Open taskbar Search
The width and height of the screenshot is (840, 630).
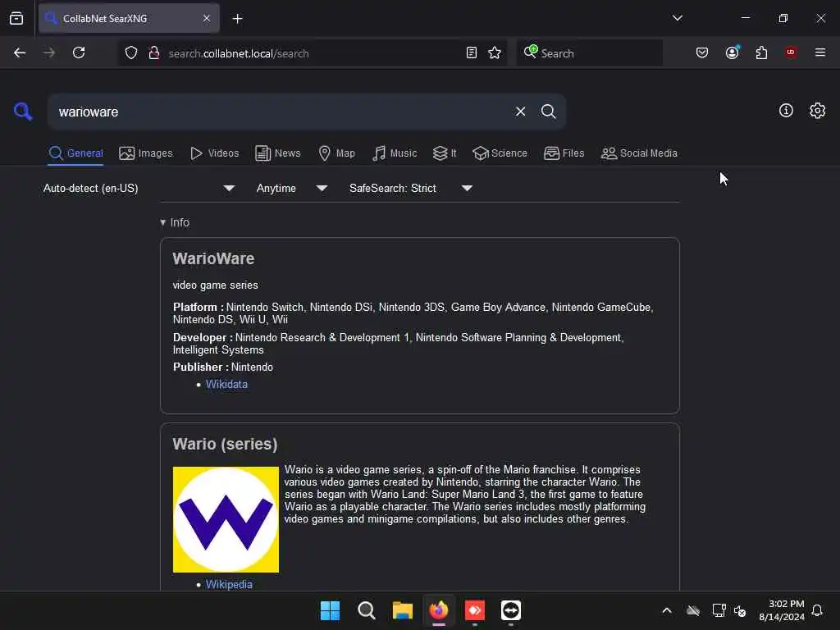(x=367, y=610)
